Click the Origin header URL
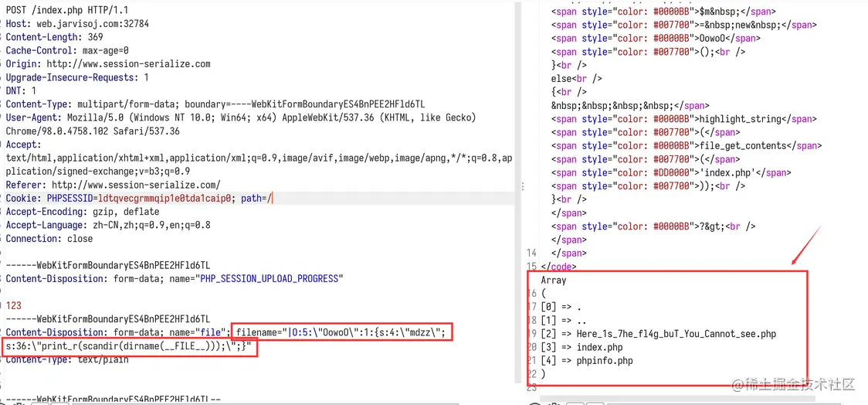The width and height of the screenshot is (868, 405). click(128, 63)
